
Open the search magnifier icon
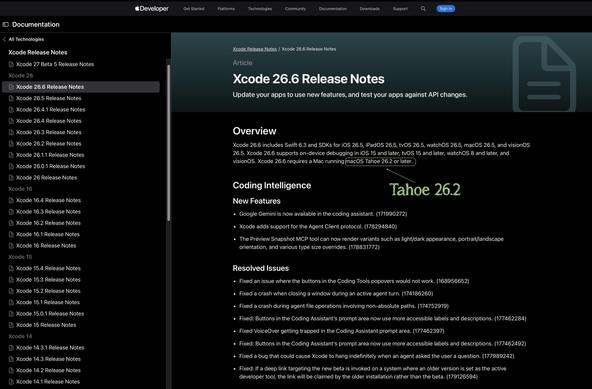[423, 8]
